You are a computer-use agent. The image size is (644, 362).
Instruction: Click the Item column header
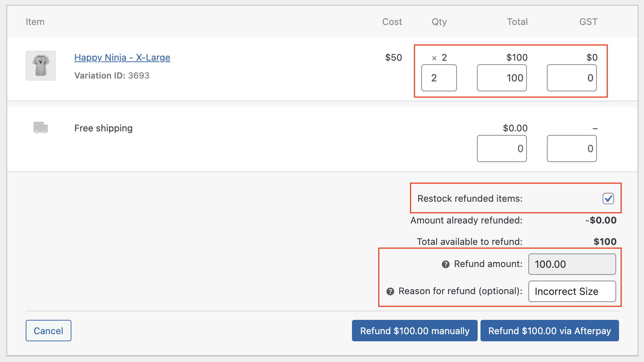coord(35,22)
